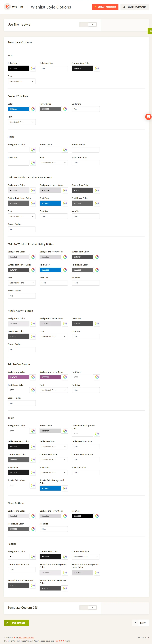
Task: Open the Table Head Font dropdown
Action: (x=54, y=447)
